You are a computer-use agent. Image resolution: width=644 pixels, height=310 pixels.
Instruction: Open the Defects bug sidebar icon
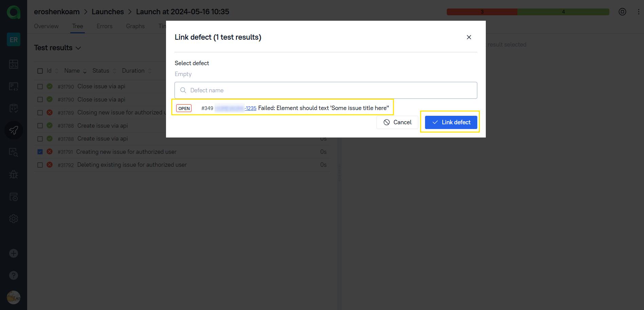(14, 175)
